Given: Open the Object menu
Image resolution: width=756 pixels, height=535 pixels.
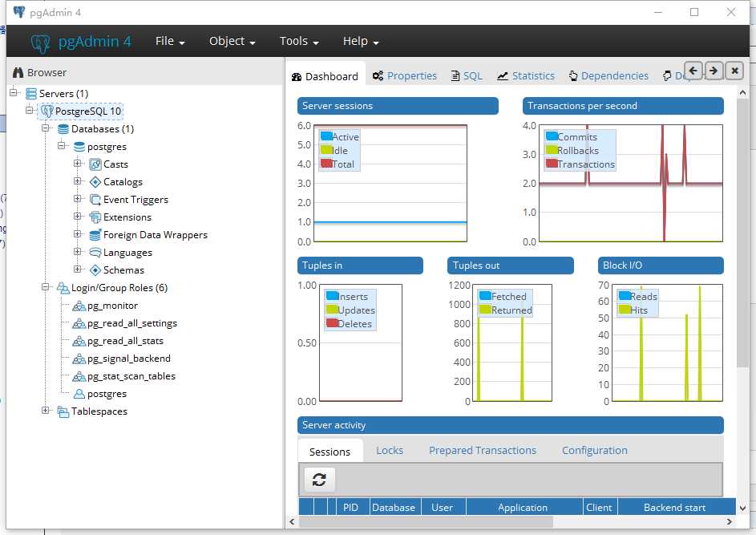Looking at the screenshot, I should tap(232, 42).
